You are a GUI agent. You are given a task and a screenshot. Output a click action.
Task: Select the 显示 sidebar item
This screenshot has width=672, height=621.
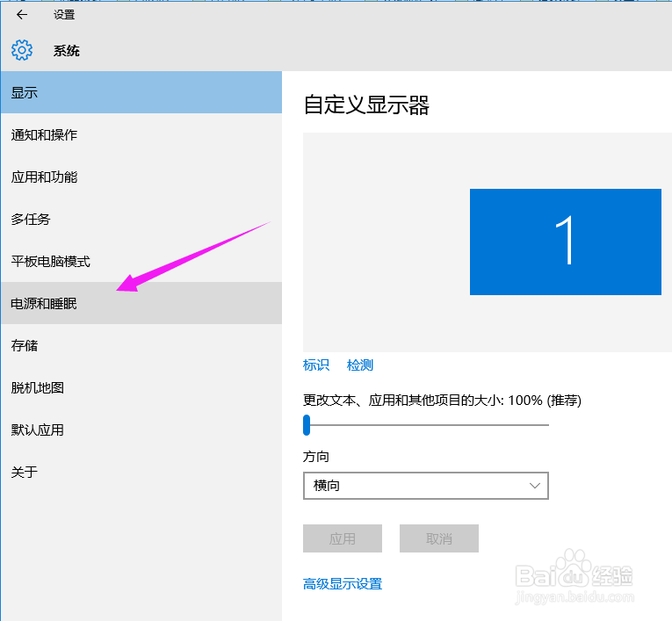pos(141,92)
